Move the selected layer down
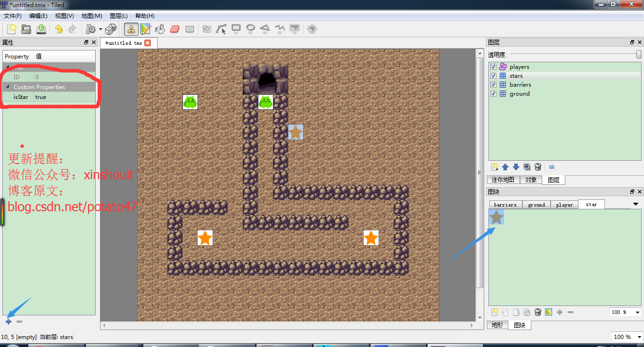This screenshot has width=644, height=347. (x=516, y=167)
